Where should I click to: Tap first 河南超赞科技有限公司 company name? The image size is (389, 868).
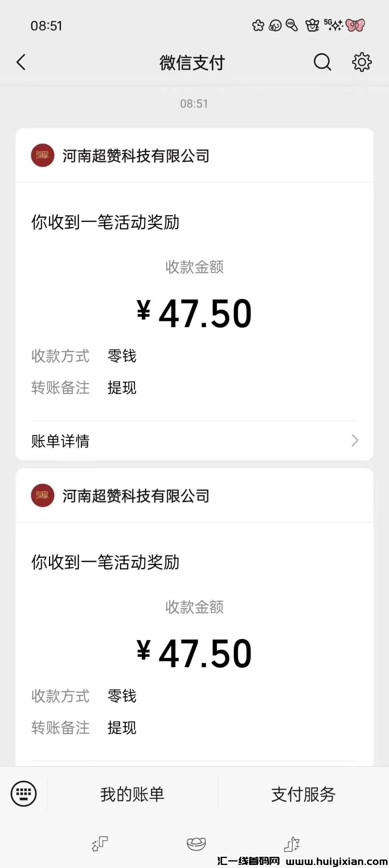coord(136,156)
